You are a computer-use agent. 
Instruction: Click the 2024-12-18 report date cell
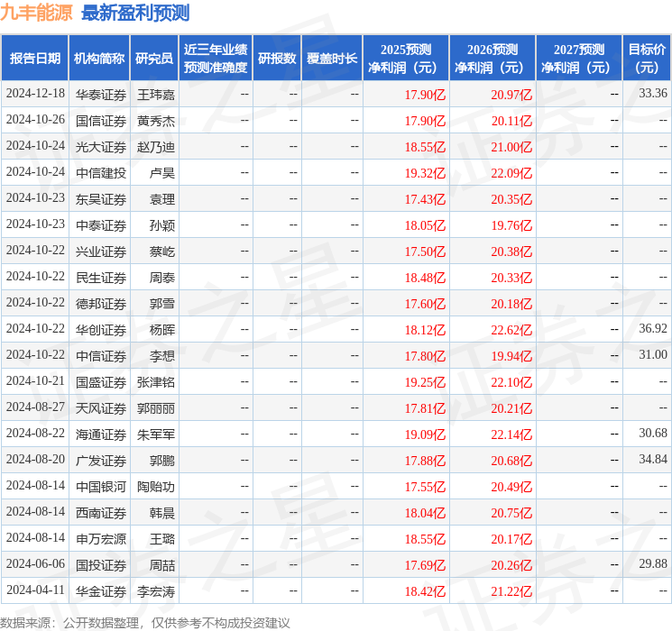(x=35, y=95)
